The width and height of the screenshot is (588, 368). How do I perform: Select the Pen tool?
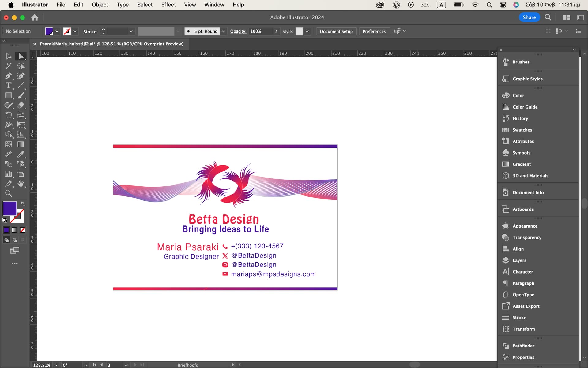pyautogui.click(x=8, y=76)
